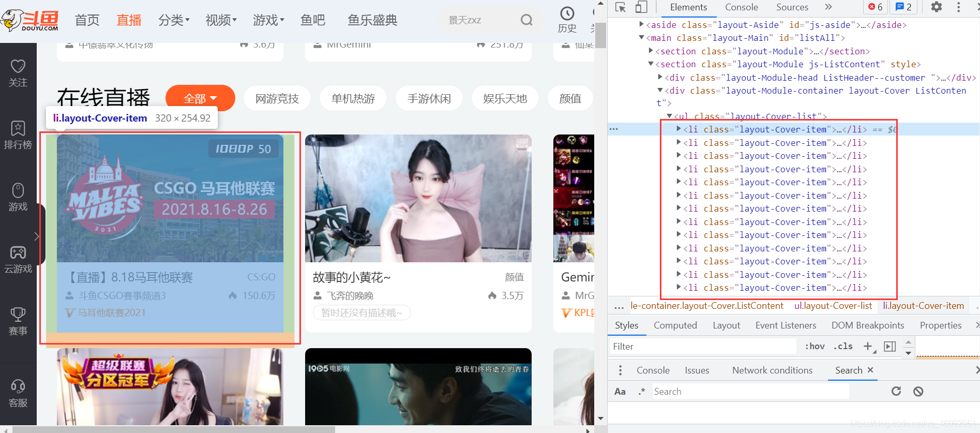Filter by 手游休闲 category
The image size is (980, 433).
(429, 98)
